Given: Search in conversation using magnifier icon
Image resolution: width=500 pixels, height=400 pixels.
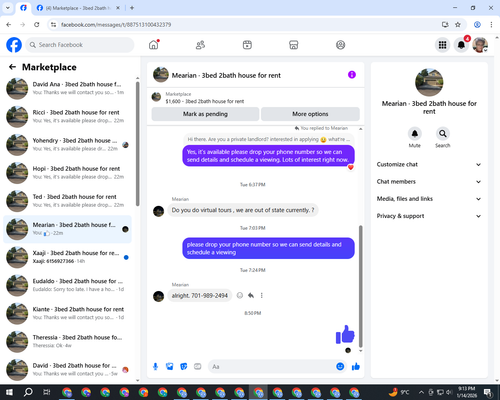Looking at the screenshot, I should pyautogui.click(x=443, y=134).
